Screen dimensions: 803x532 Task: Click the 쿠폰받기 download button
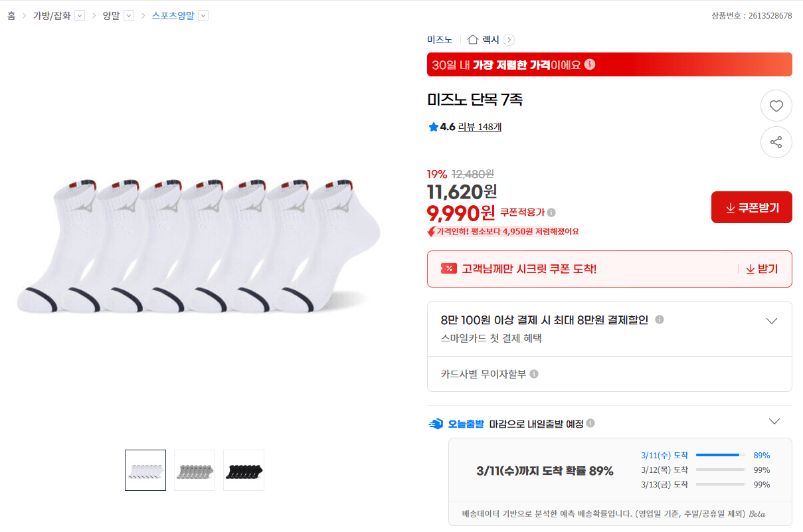click(x=751, y=207)
